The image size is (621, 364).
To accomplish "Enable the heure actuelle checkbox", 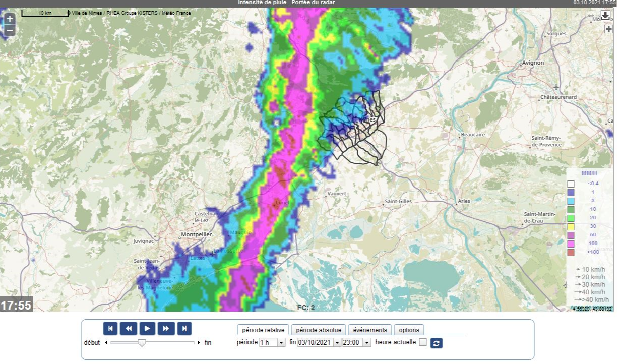I will 423,343.
